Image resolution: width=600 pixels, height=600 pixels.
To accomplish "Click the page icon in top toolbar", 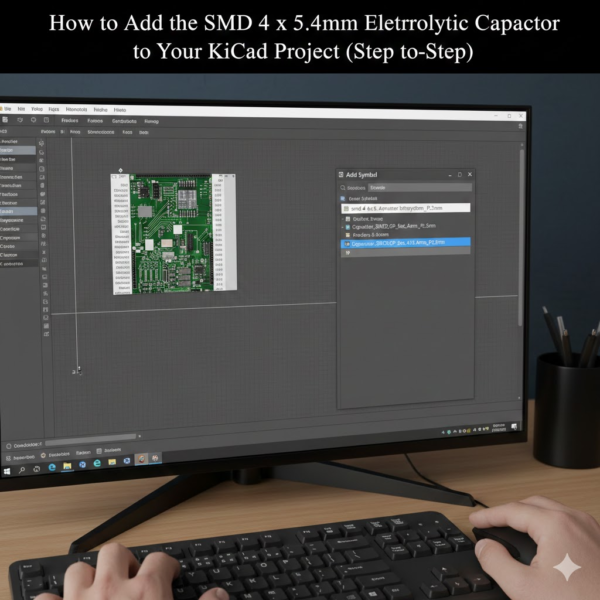I will 46,120.
